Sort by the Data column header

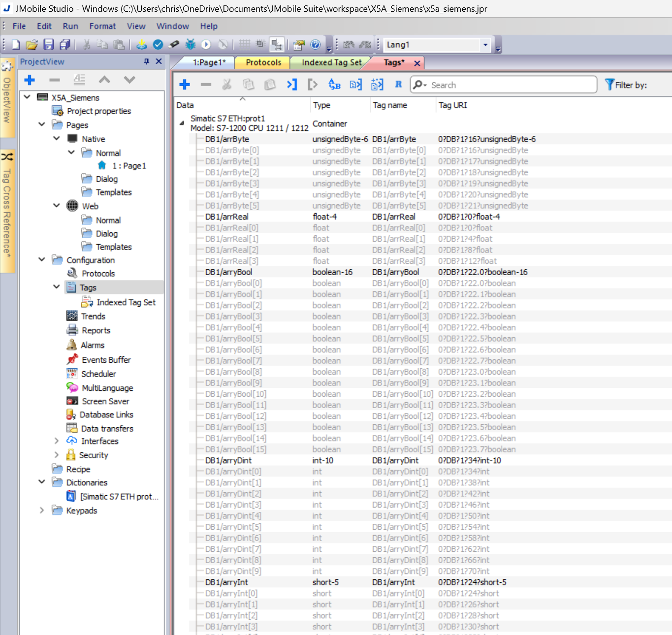click(x=242, y=105)
